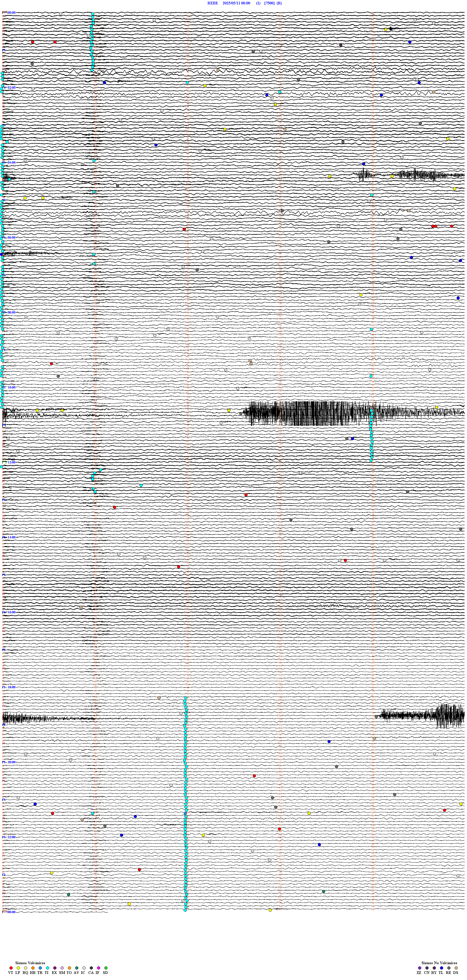Click the 10:00 time label
This screenshot has height=980, width=467.
tap(11, 387)
